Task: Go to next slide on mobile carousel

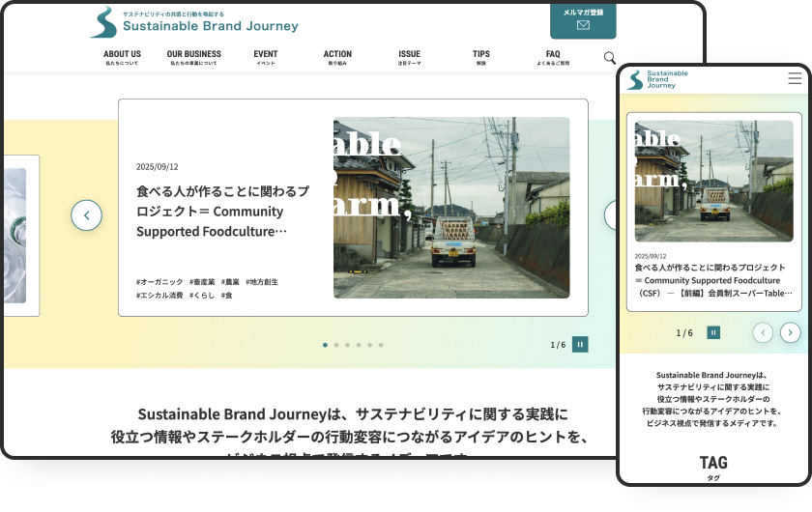Action: click(791, 332)
